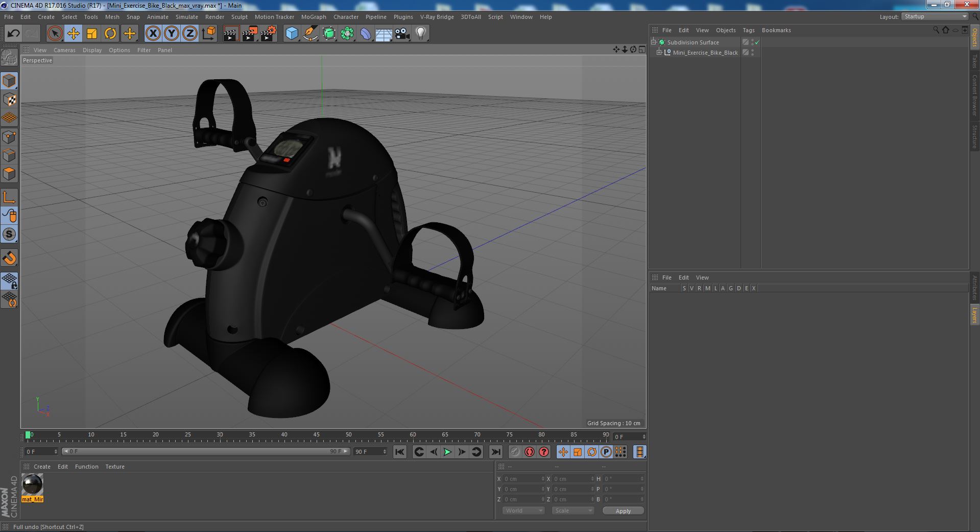This screenshot has width=980, height=532.
Task: Expand the Mini_Exercise_Bike_Black object
Action: tap(659, 53)
